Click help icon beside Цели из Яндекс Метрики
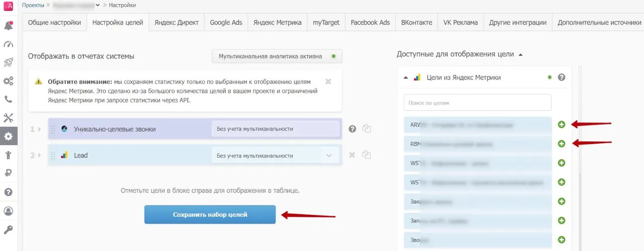The width and height of the screenshot is (644, 251). point(561,78)
